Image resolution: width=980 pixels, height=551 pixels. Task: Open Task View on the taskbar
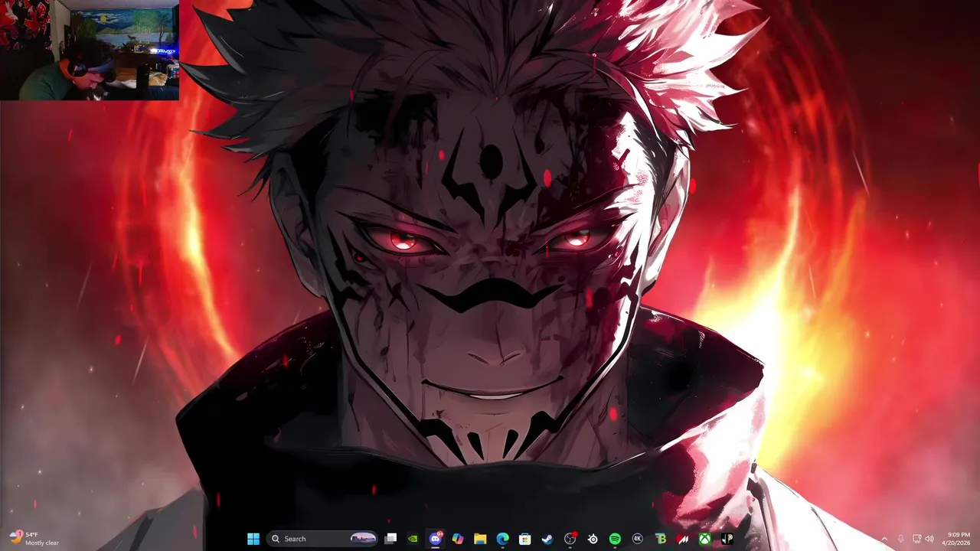point(390,539)
